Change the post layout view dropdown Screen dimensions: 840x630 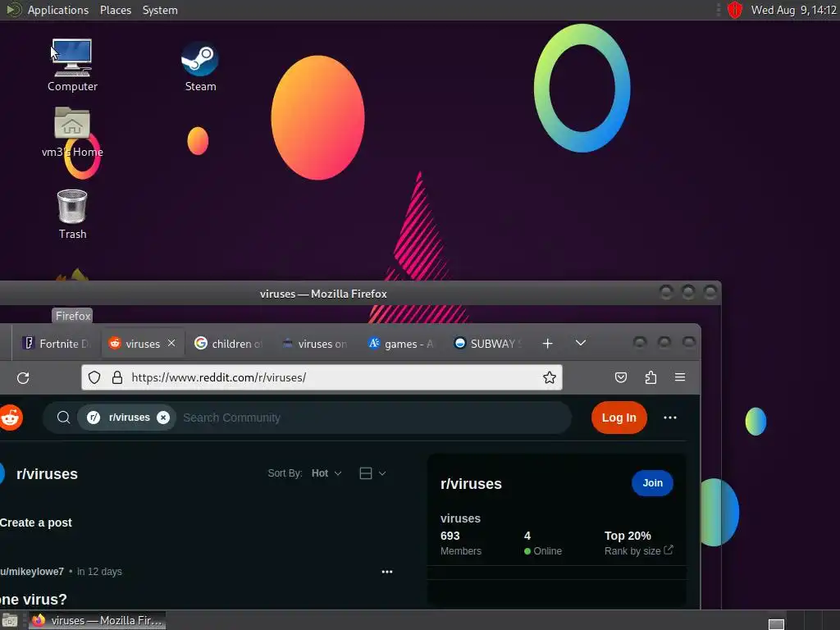(x=372, y=473)
